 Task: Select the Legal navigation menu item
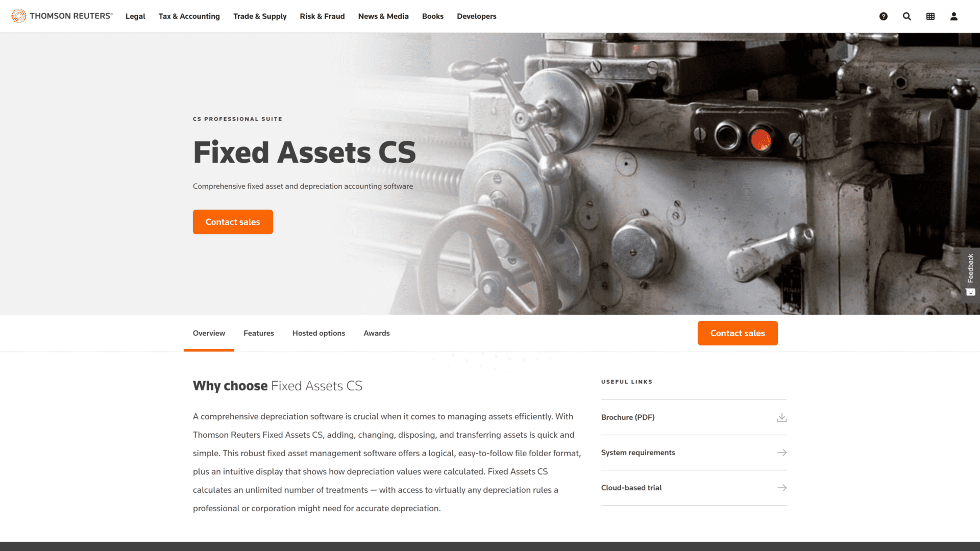point(135,16)
